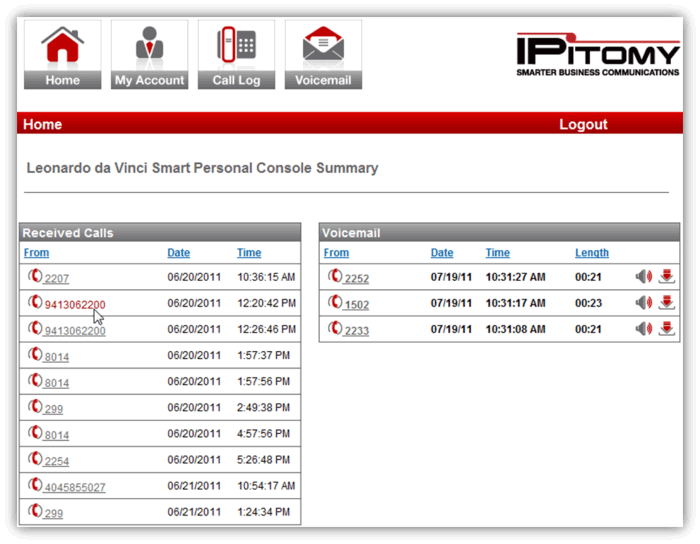Viewport: 700px width, 544px height.
Task: Click the call icon beside 2254
Action: pos(35,459)
